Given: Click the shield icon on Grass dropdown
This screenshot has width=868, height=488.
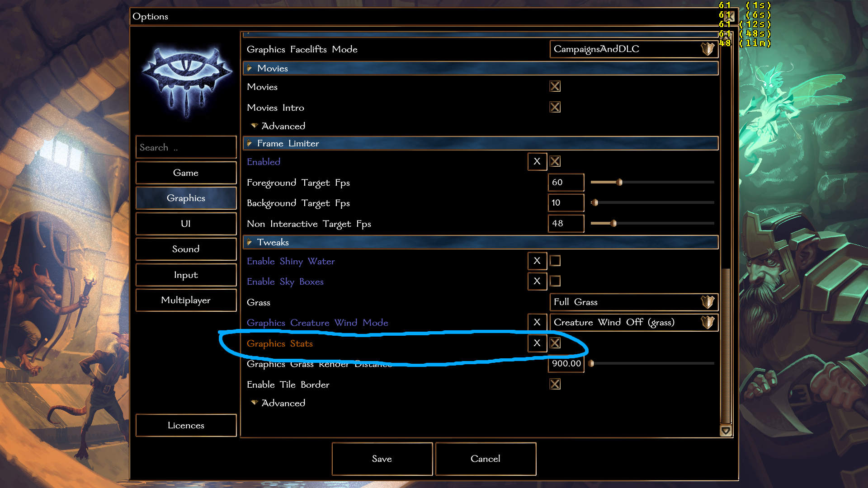Looking at the screenshot, I should pyautogui.click(x=708, y=302).
